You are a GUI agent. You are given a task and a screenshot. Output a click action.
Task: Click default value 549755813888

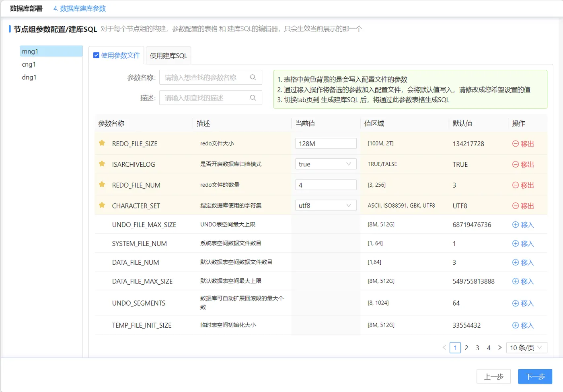pos(473,282)
